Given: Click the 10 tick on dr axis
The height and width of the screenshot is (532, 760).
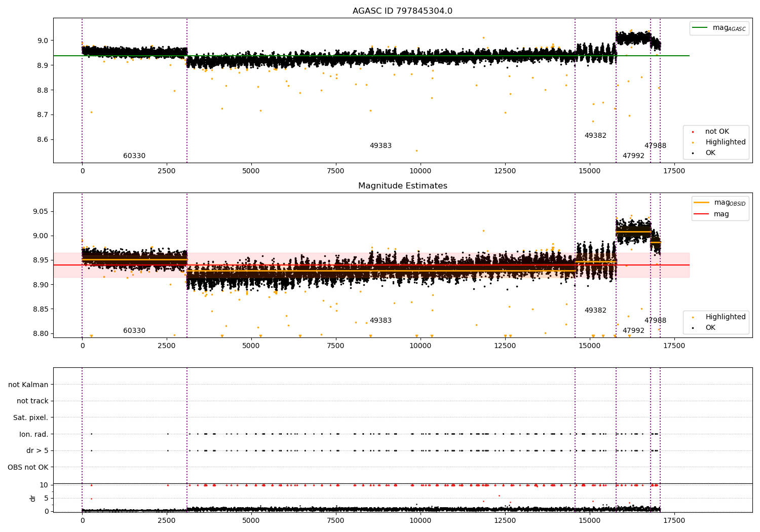Looking at the screenshot, I should (44, 485).
